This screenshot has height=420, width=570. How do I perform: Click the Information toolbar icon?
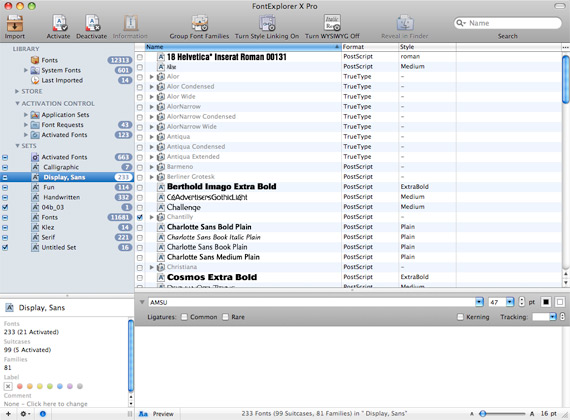coord(131,23)
